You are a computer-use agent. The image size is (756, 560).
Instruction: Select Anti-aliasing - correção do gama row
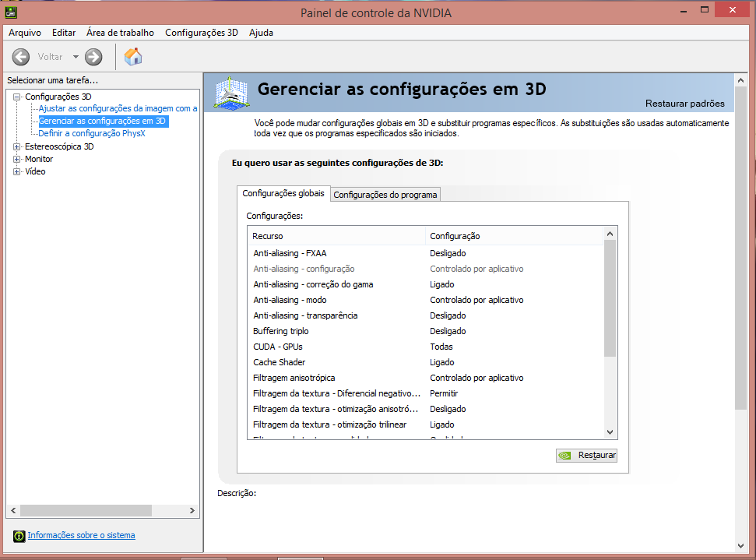425,284
